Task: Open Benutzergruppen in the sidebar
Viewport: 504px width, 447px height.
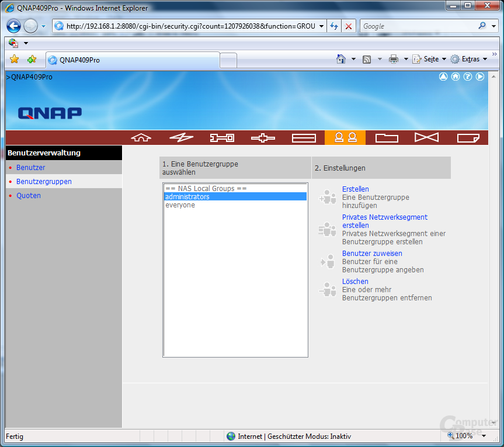Action: [44, 182]
